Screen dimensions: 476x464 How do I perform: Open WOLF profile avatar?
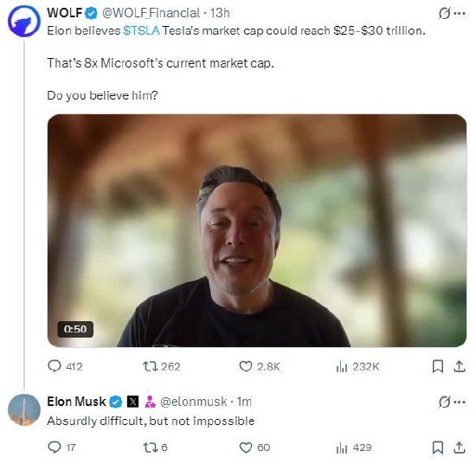pos(24,21)
